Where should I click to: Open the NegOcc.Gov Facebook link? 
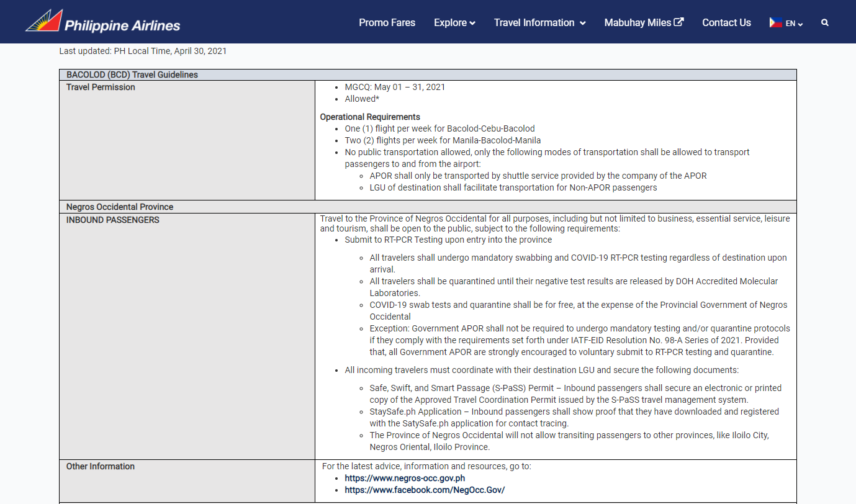click(x=425, y=490)
